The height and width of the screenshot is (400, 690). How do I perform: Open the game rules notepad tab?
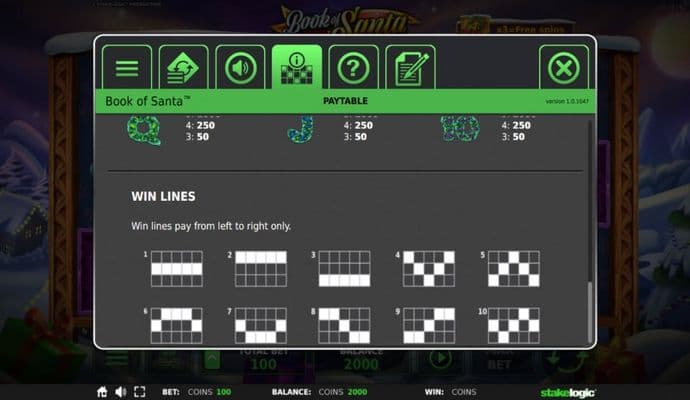410,68
